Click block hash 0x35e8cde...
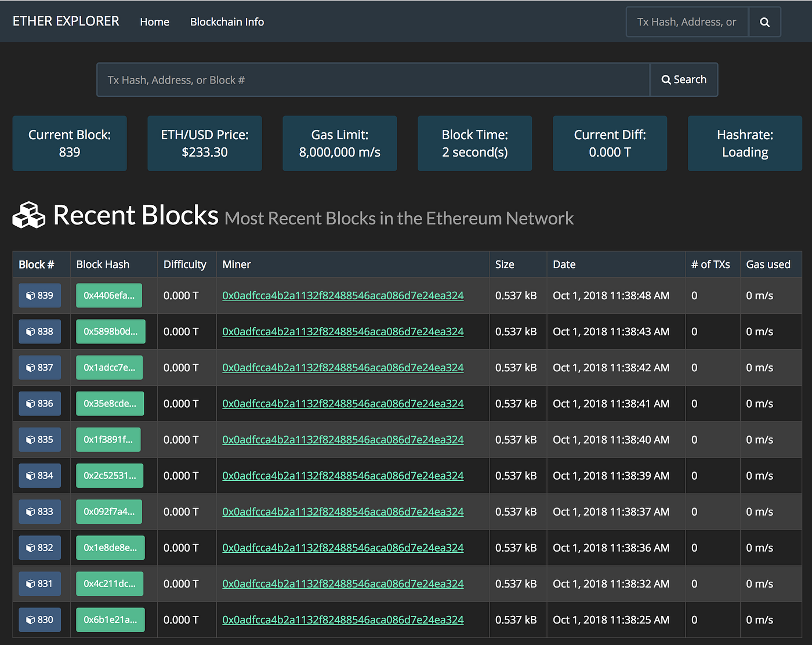Screen dimensions: 812x645 pyautogui.click(x=110, y=404)
